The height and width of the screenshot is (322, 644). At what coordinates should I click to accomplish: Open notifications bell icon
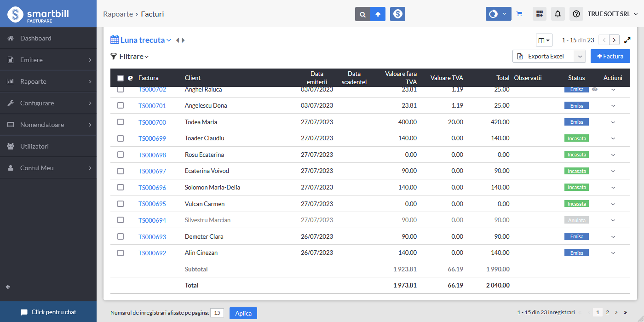558,14
